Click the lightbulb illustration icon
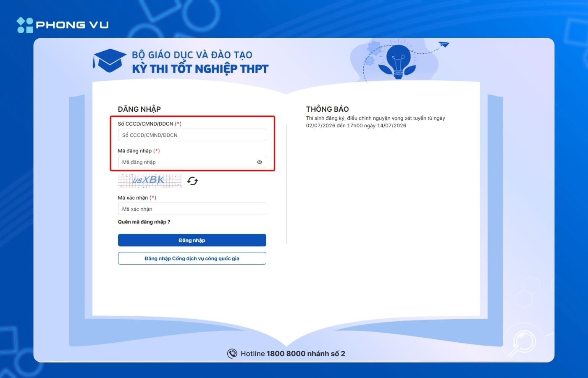The height and width of the screenshot is (378, 588). click(x=397, y=61)
